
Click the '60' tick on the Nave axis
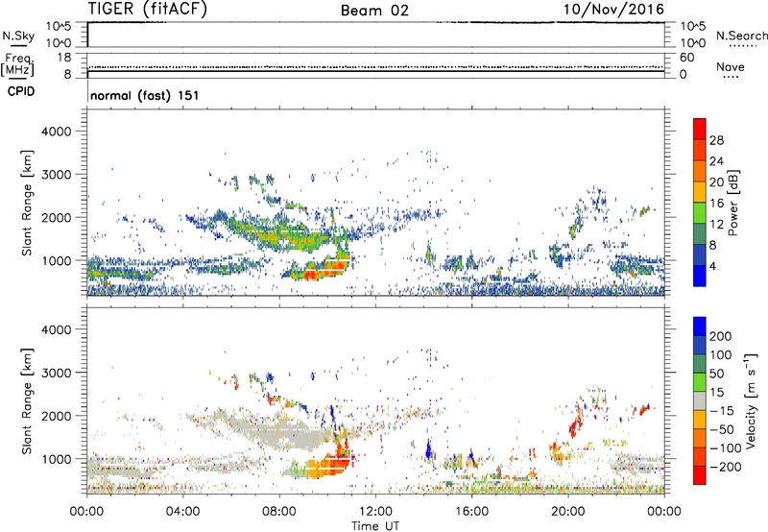686,58
